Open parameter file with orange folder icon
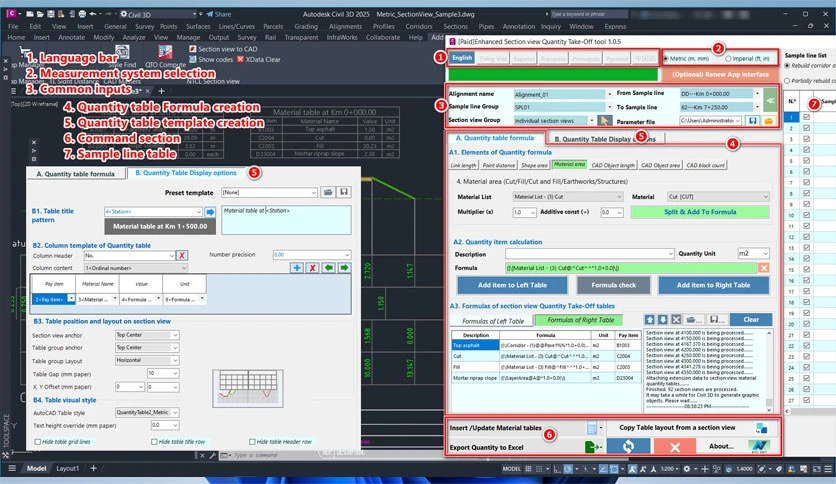 point(768,121)
